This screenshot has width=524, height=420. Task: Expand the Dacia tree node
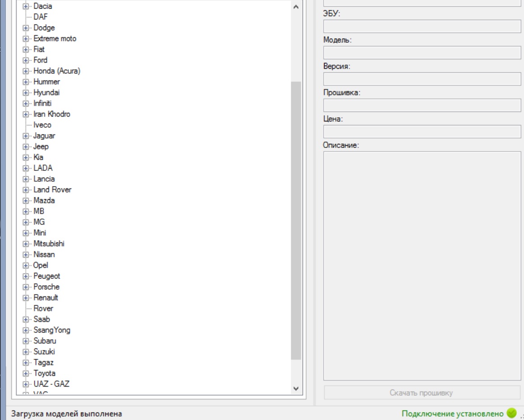[26, 6]
